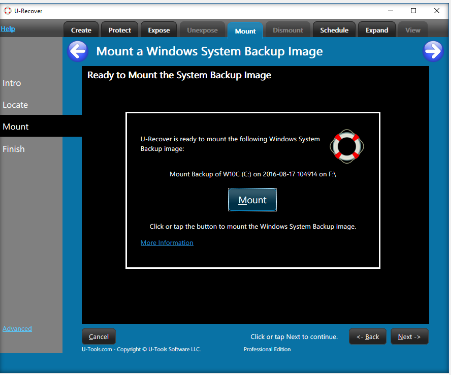Open the Schedule tab

coord(334,30)
